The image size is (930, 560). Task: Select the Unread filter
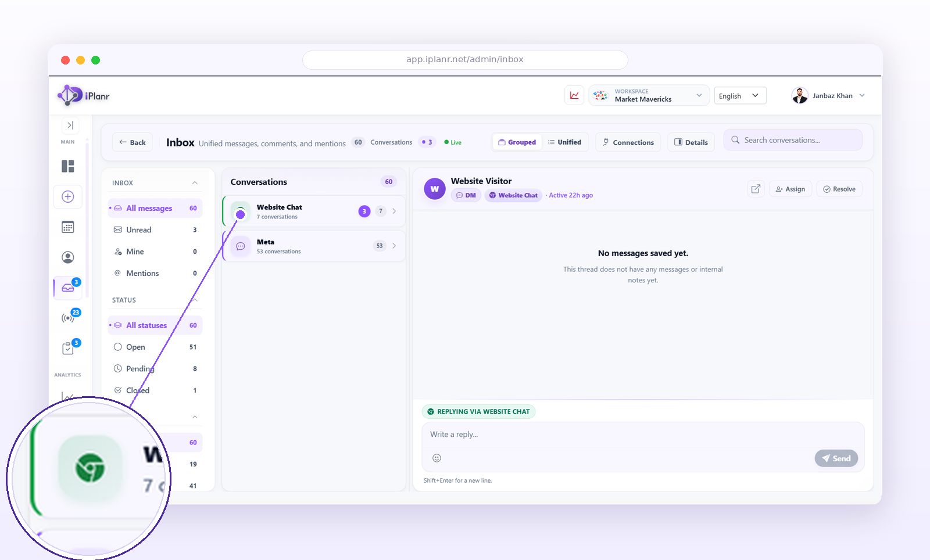(x=155, y=229)
